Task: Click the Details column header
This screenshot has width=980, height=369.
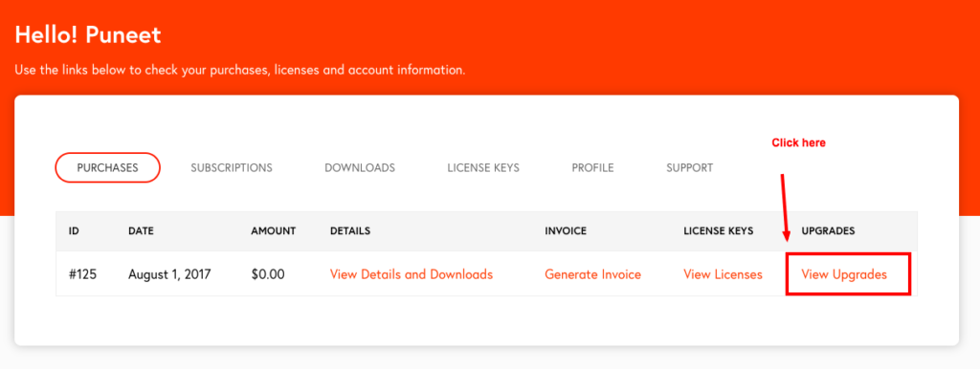Action: (350, 231)
